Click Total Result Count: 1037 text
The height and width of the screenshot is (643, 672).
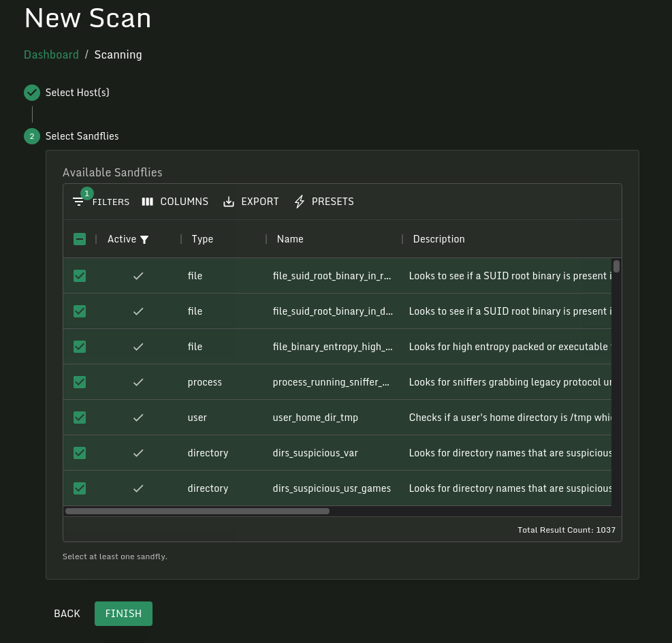pos(566,530)
